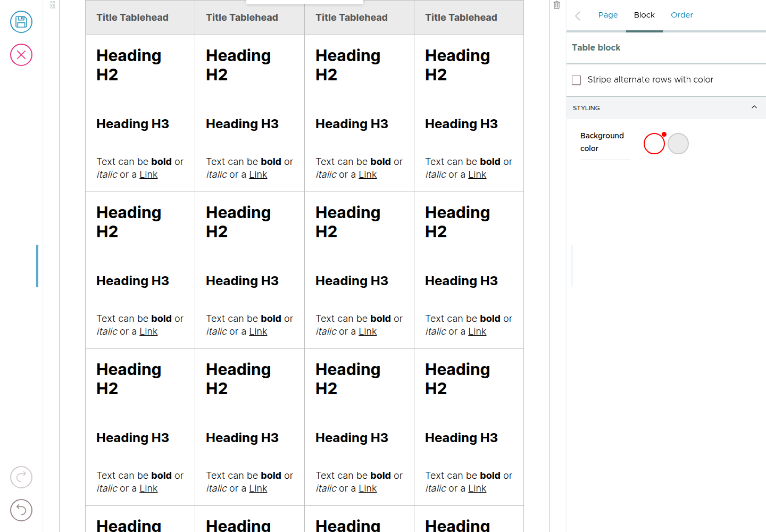Click the greyed-out redo arrow icon
766x532 pixels.
click(x=21, y=477)
